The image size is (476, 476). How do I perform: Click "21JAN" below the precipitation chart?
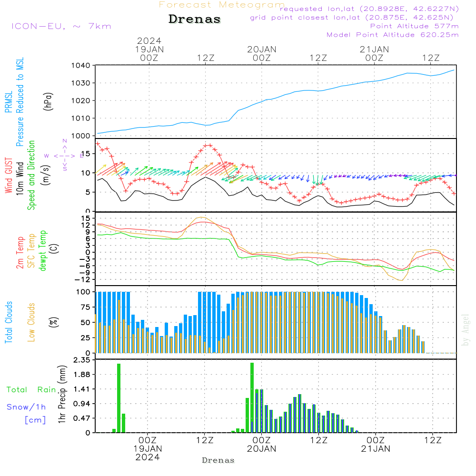(x=376, y=449)
